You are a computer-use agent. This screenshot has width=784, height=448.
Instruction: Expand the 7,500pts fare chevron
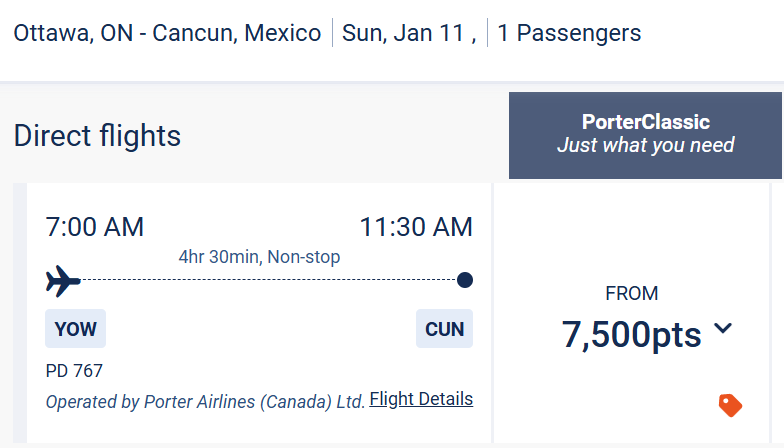click(x=723, y=328)
